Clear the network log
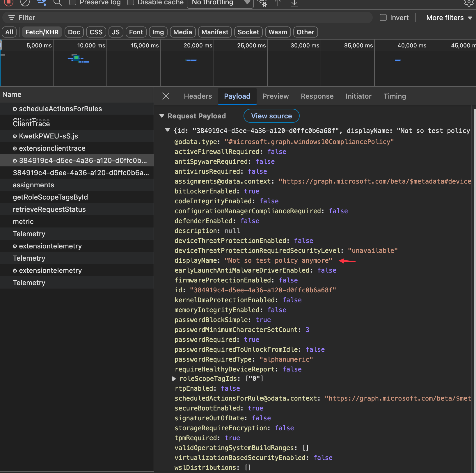 click(25, 3)
